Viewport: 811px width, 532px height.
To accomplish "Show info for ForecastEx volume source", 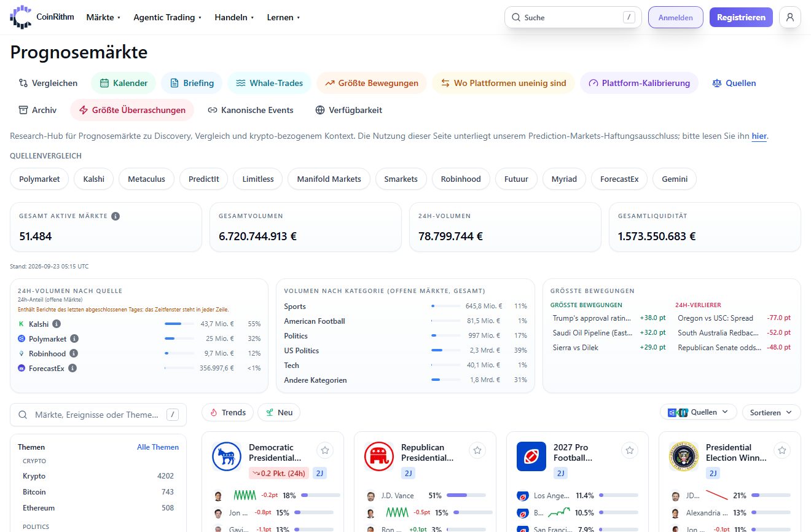I will 72,368.
